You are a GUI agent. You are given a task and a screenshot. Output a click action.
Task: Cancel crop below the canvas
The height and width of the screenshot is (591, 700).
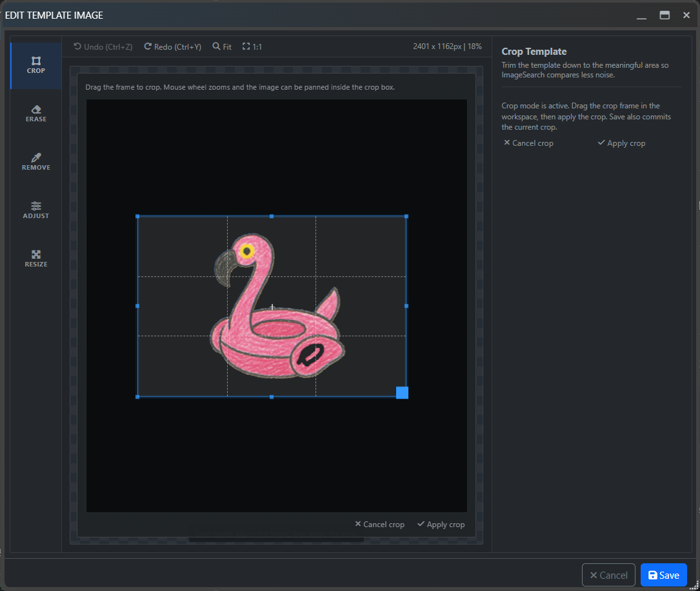[x=380, y=524]
